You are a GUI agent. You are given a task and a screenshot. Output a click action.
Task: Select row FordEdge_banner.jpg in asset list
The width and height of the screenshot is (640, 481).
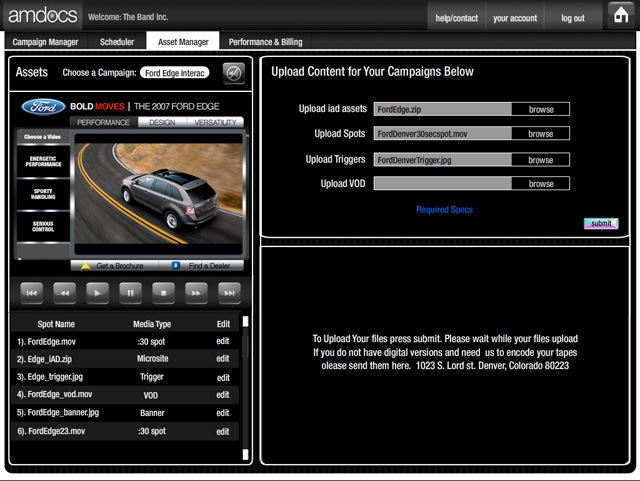point(124,413)
